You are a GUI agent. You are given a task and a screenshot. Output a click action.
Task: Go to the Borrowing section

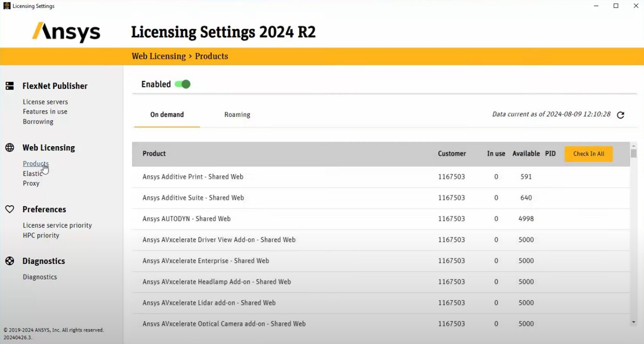38,121
